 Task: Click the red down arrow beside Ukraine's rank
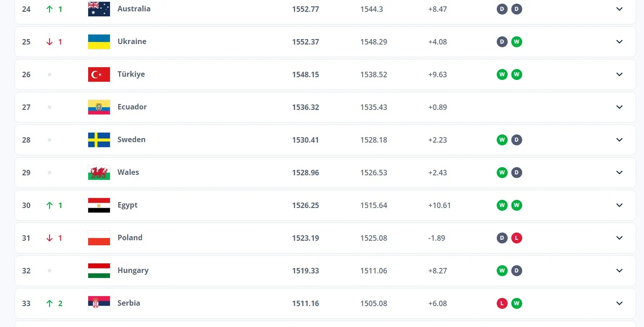50,42
